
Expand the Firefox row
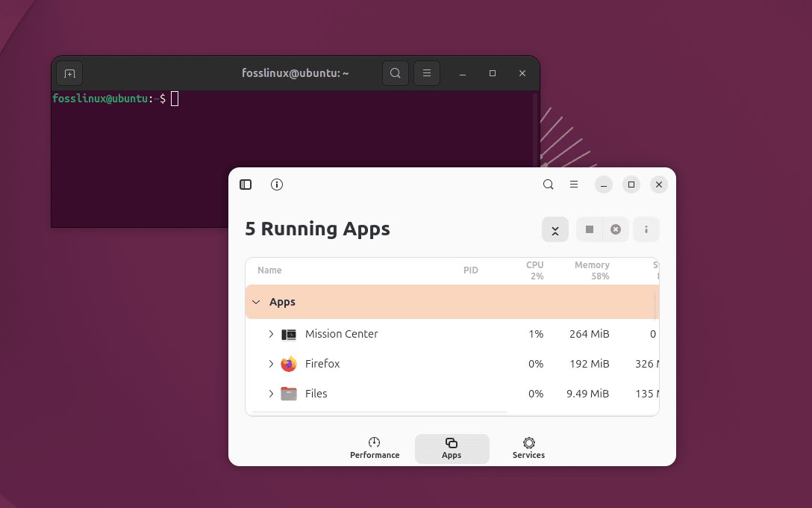coord(271,364)
